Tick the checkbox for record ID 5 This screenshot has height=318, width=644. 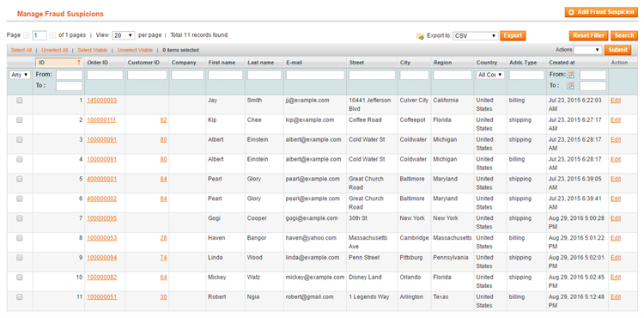click(x=19, y=179)
